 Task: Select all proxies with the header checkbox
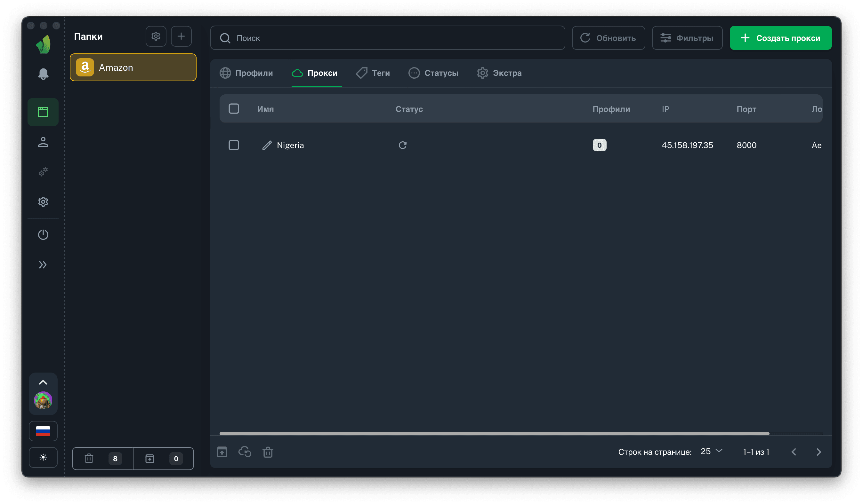[x=234, y=109]
